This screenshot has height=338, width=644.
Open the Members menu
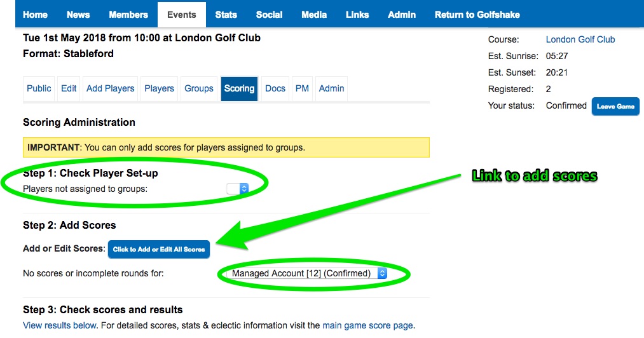click(x=128, y=15)
